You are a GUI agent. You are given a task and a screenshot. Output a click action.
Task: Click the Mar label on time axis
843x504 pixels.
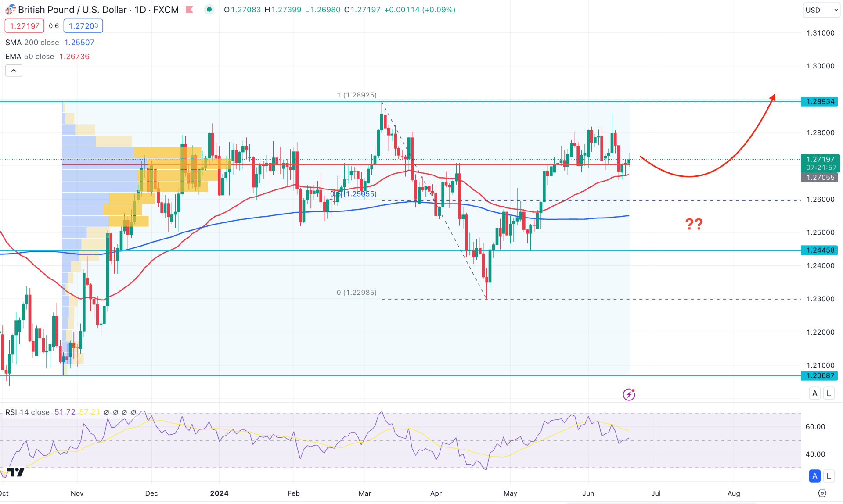pos(365,493)
